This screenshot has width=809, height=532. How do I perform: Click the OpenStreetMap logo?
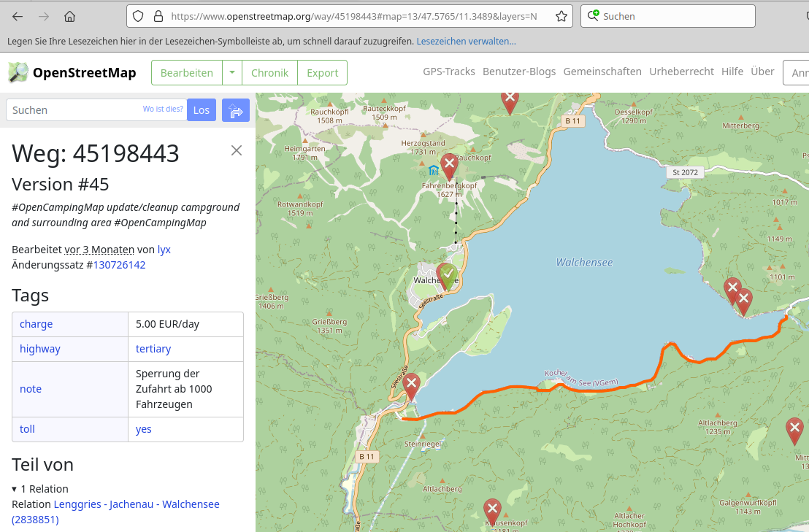pos(72,72)
